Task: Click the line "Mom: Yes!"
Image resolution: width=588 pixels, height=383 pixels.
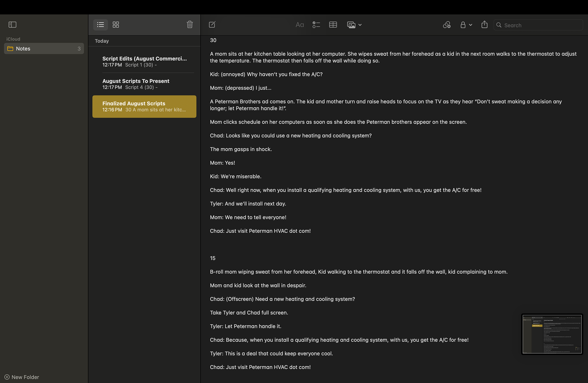Action: point(222,163)
